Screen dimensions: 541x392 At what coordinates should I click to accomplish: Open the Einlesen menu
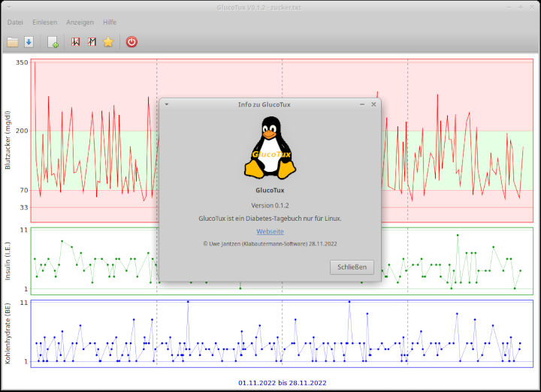45,22
